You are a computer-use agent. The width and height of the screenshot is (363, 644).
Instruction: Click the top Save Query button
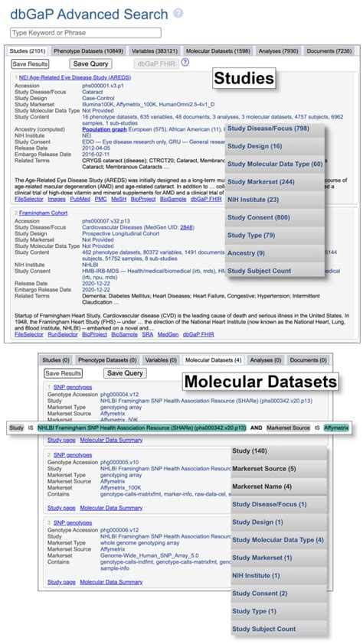(90, 64)
